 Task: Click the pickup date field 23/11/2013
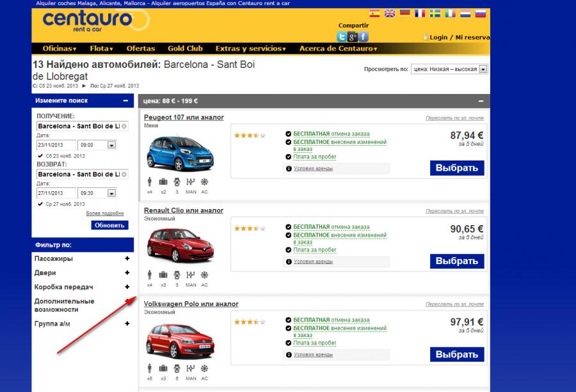(56, 145)
